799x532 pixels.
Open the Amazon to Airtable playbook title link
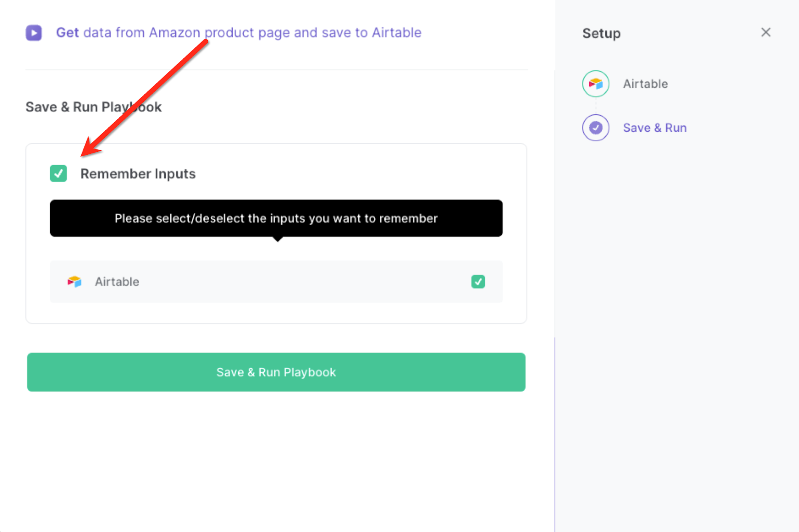(x=238, y=32)
